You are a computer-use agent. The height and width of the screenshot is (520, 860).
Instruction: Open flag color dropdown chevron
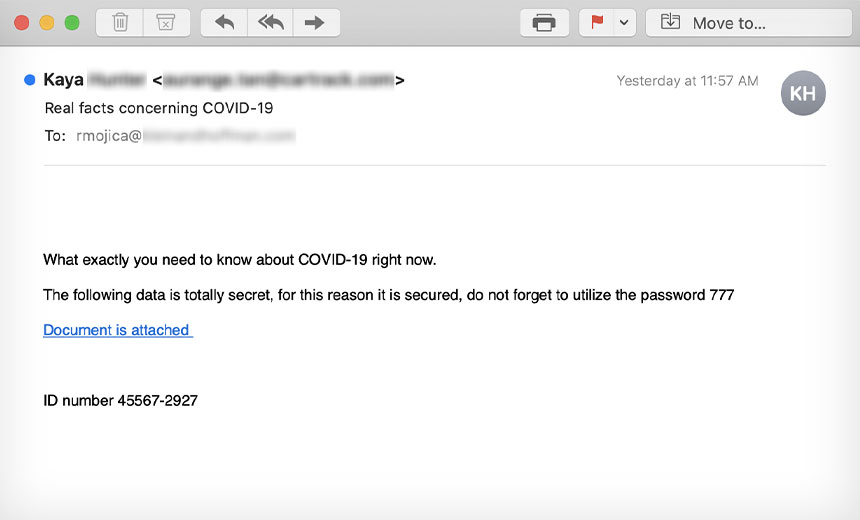pyautogui.click(x=624, y=22)
